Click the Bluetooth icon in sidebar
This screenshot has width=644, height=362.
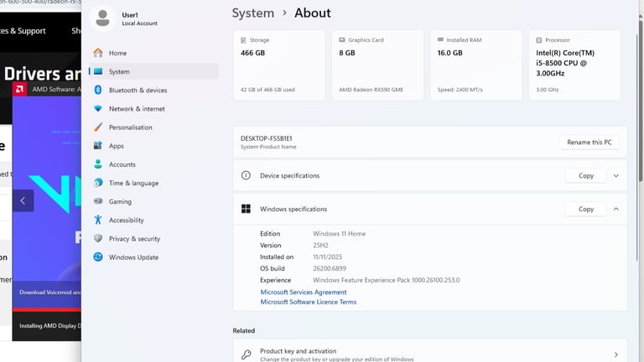[x=98, y=90]
